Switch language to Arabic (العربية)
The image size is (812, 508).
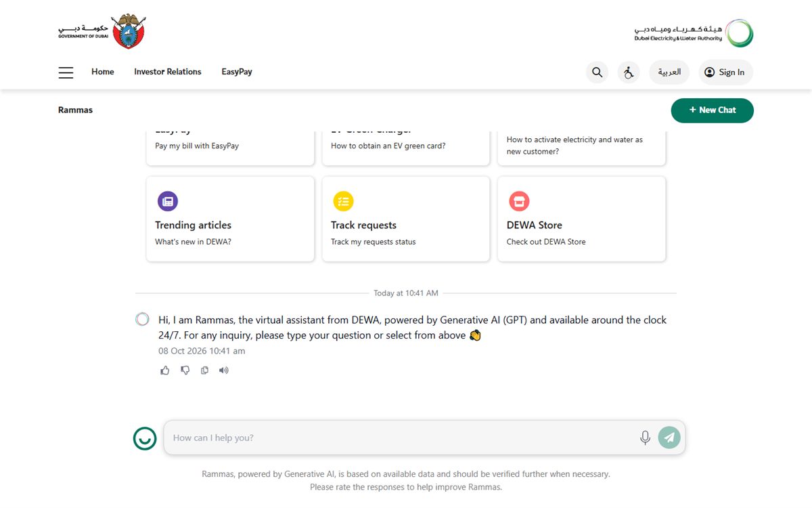coord(669,72)
